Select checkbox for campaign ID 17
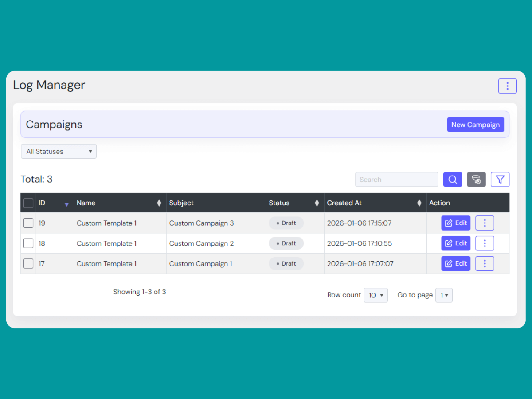Viewport: 532px width, 399px height. tap(28, 264)
